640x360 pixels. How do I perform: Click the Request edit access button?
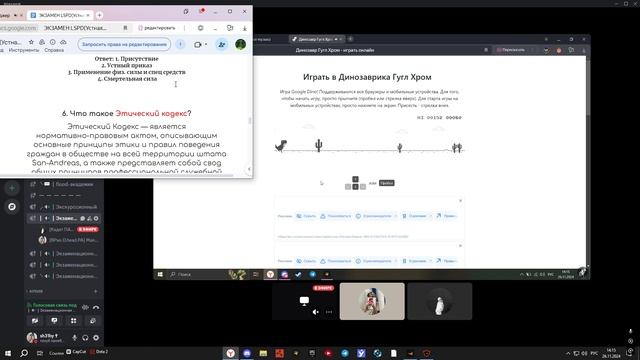click(124, 44)
